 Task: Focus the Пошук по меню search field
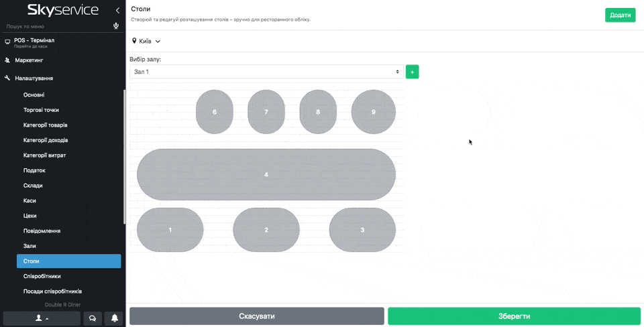[x=57, y=26]
